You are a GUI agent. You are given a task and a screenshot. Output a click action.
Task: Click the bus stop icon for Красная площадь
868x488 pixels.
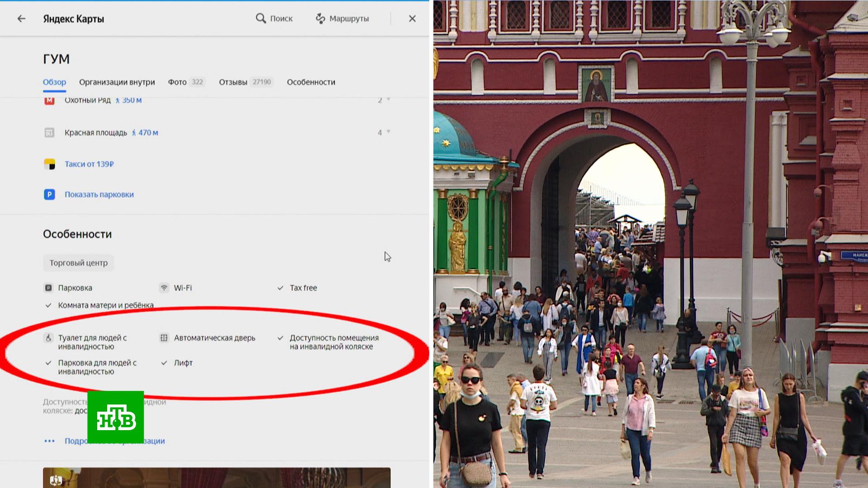pos(49,132)
